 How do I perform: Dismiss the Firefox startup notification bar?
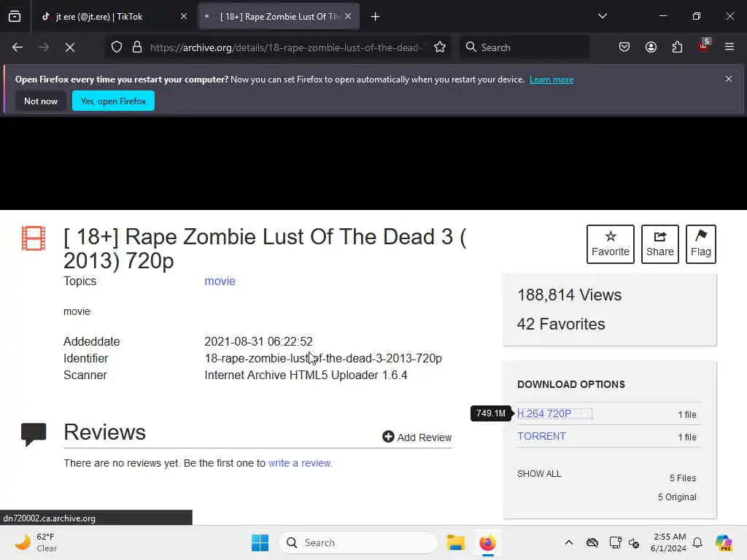(x=729, y=79)
